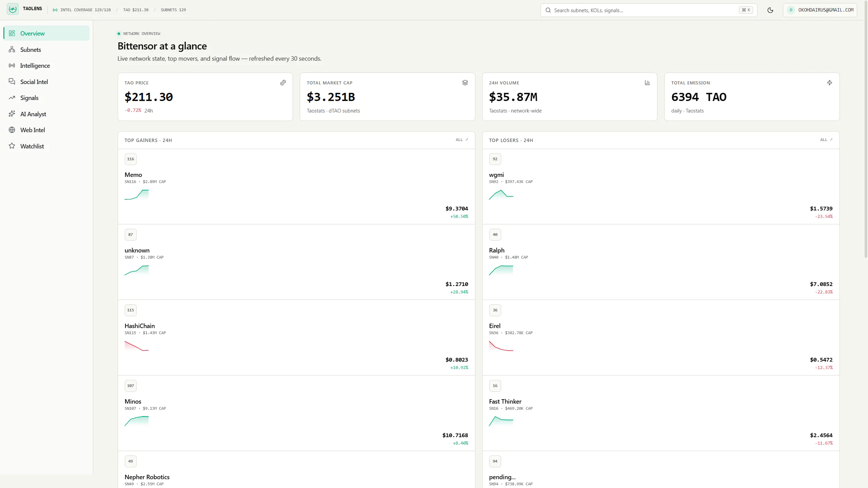Click the wgmi sparkline chart
The image size is (868, 488).
click(x=501, y=195)
